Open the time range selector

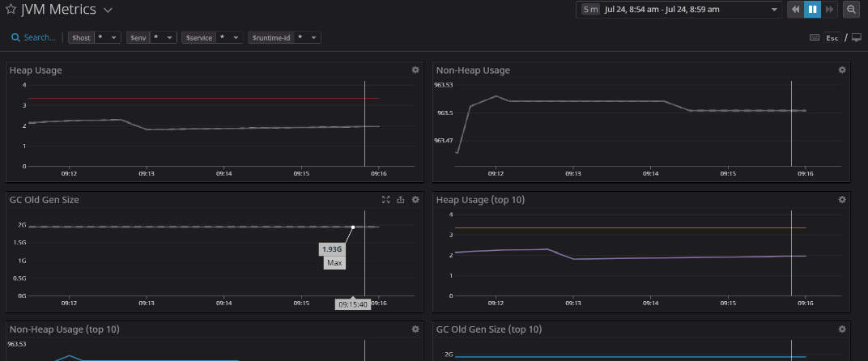pos(679,10)
